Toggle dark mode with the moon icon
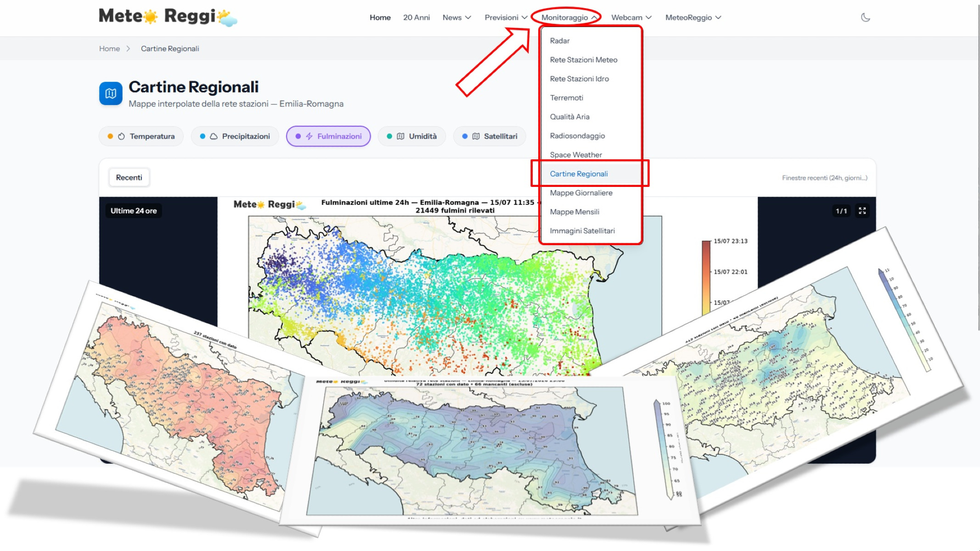 (865, 17)
